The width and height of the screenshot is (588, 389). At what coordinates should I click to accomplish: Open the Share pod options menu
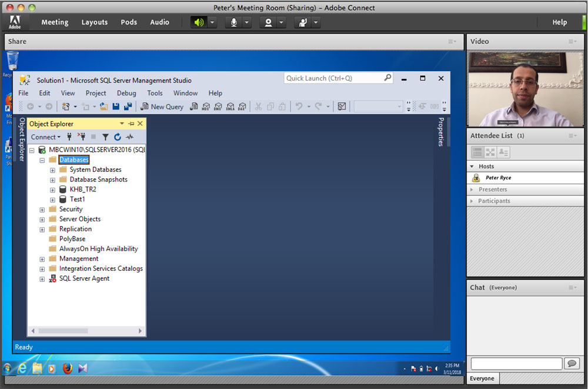click(452, 42)
